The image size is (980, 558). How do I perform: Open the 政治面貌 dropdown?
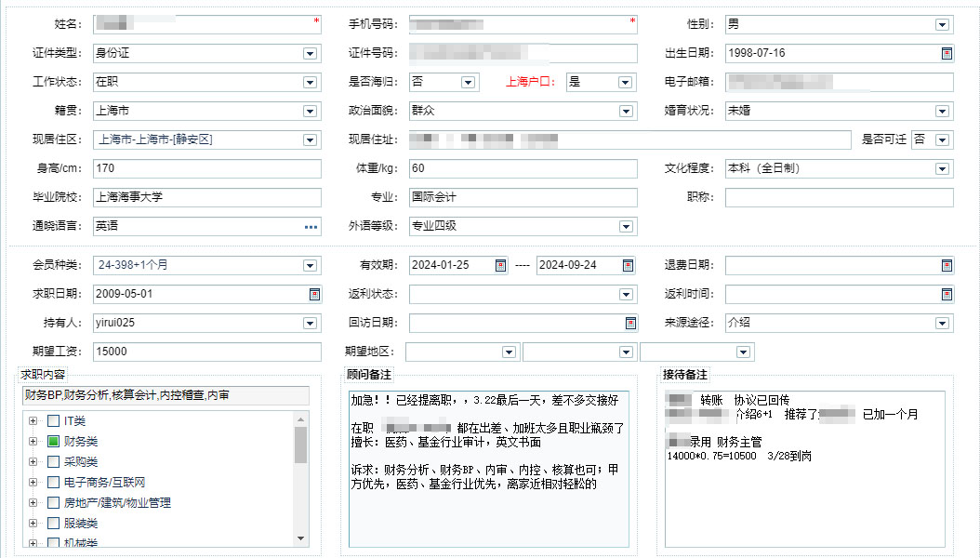click(626, 112)
